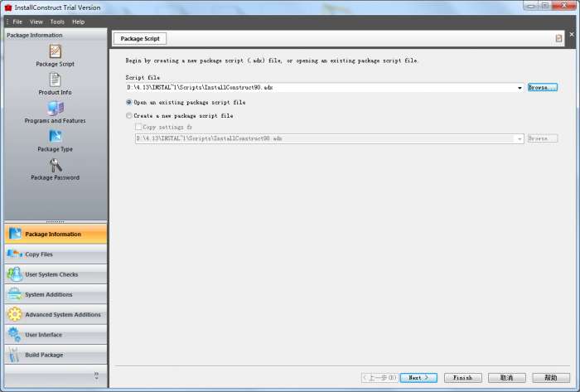Click the disabled Browse button for copy settings
Viewport: 580px width, 392px height.
pos(542,138)
